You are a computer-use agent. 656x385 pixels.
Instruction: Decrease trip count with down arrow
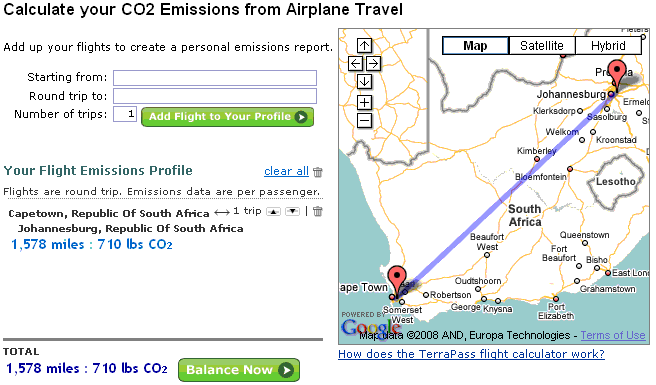[x=292, y=212]
